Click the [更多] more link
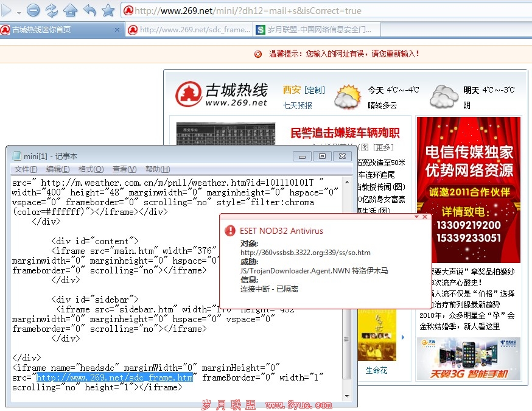The image size is (532, 411). coord(383,147)
